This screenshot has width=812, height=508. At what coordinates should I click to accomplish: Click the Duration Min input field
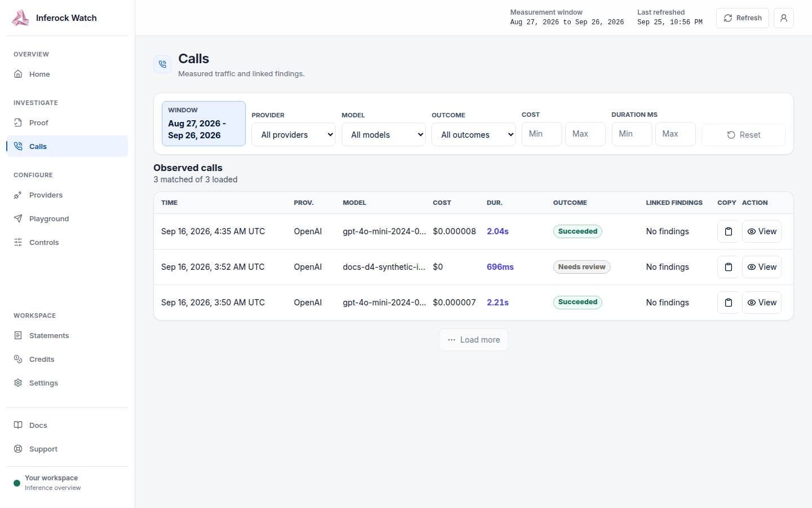click(632, 134)
